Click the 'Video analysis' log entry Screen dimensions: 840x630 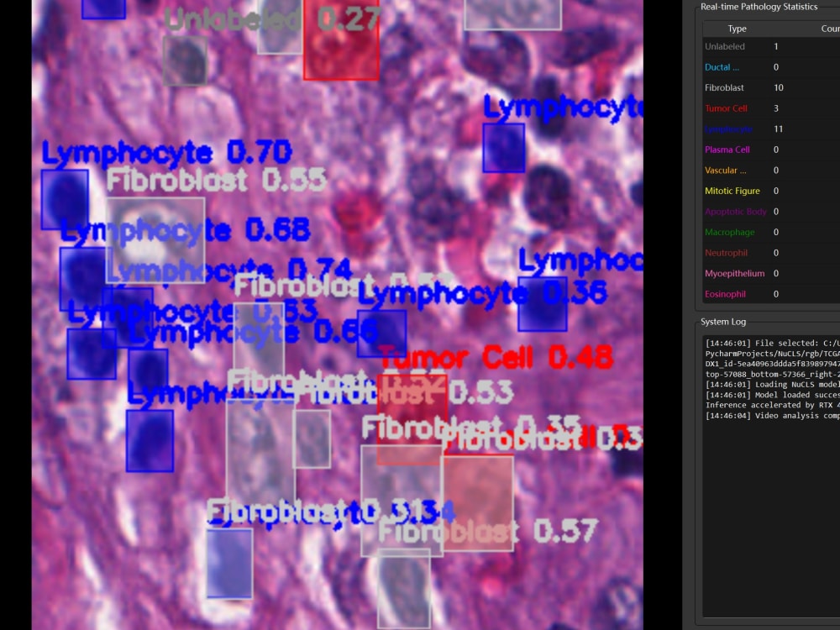(773, 416)
